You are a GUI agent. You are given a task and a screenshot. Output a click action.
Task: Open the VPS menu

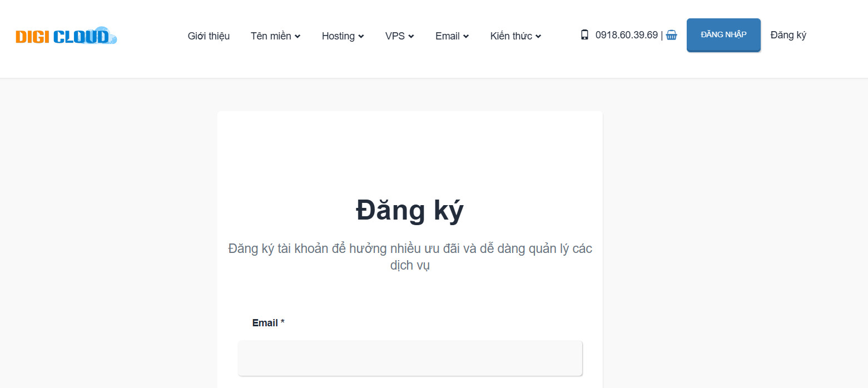tap(395, 36)
